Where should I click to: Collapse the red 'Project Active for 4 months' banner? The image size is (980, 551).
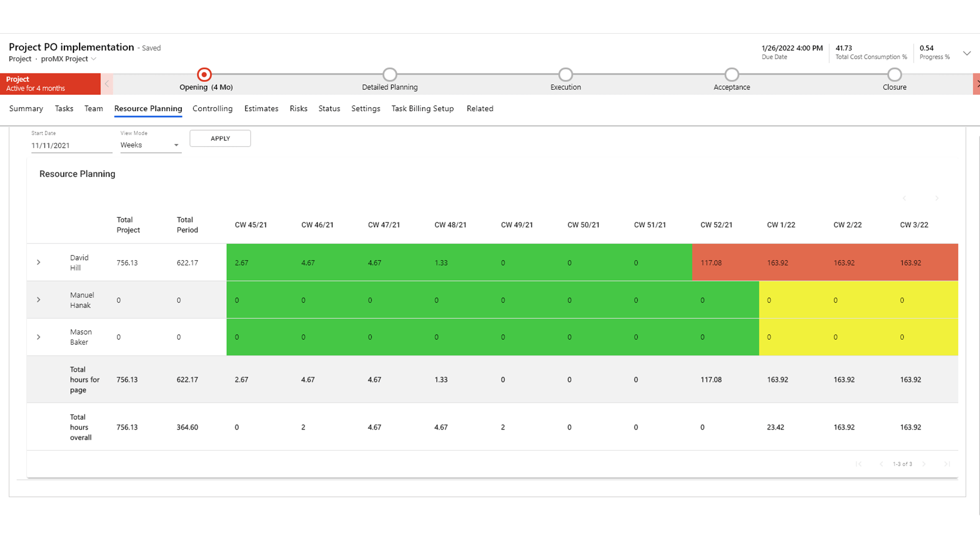pyautogui.click(x=106, y=84)
